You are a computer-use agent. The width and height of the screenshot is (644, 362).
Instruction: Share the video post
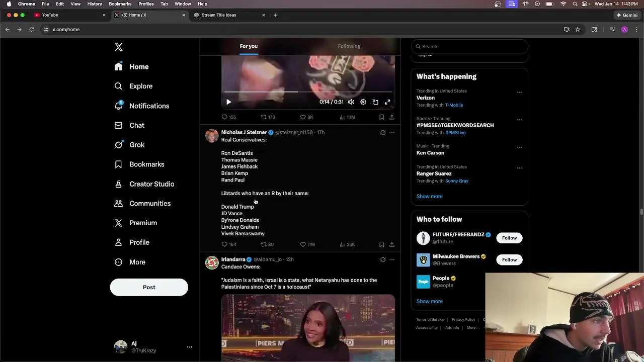point(392,117)
